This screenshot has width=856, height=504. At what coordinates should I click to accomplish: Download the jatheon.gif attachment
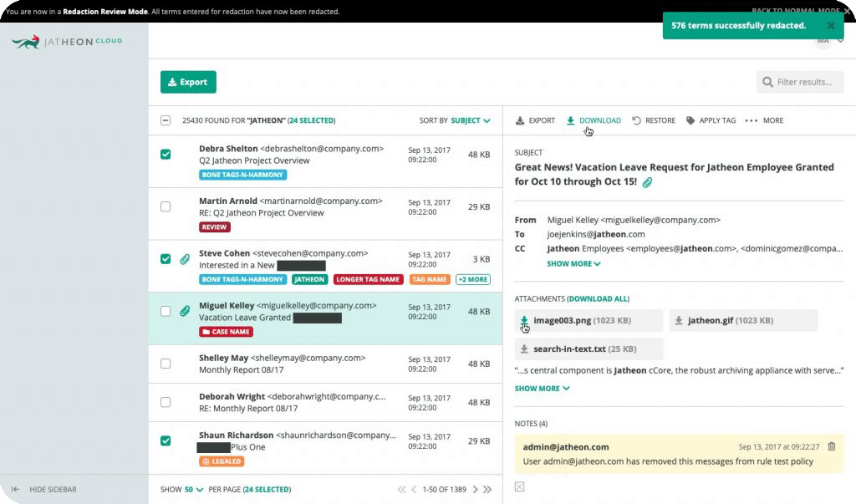[679, 320]
